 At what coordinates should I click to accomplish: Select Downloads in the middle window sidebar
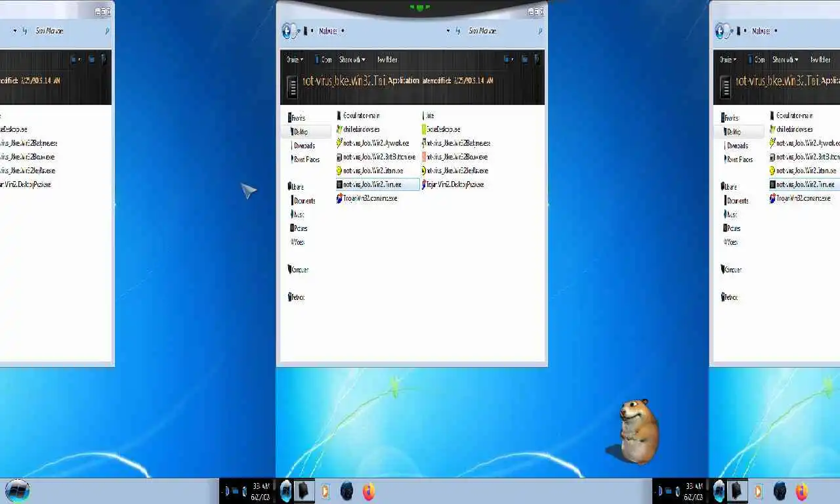[x=303, y=146]
